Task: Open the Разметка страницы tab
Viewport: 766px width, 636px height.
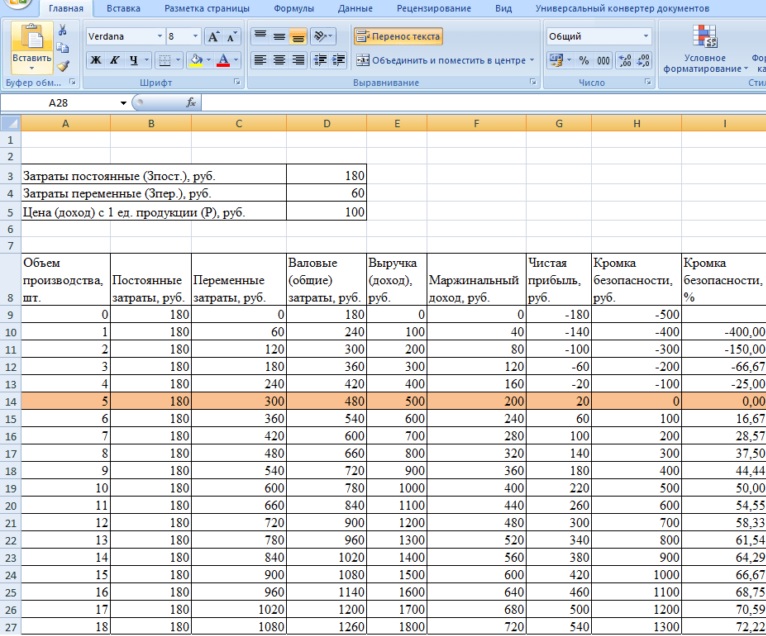Action: point(207,8)
